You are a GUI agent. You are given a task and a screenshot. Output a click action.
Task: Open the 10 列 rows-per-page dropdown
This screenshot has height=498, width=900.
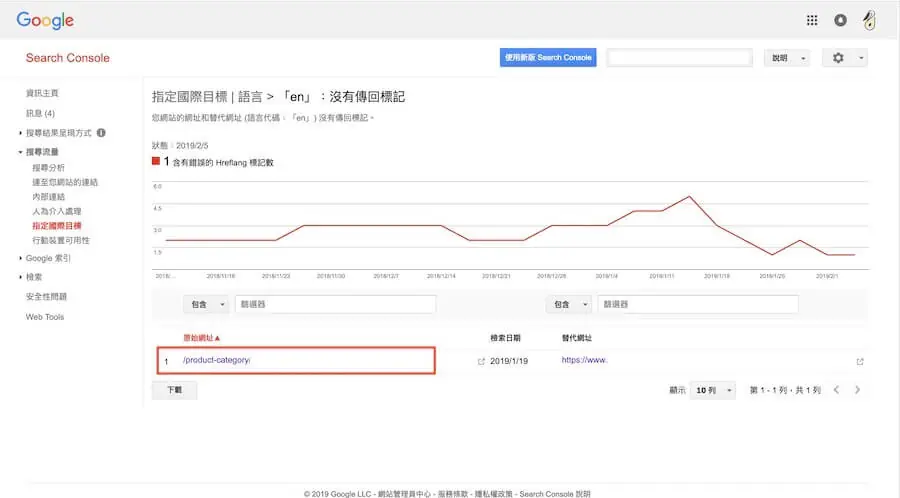(x=713, y=390)
